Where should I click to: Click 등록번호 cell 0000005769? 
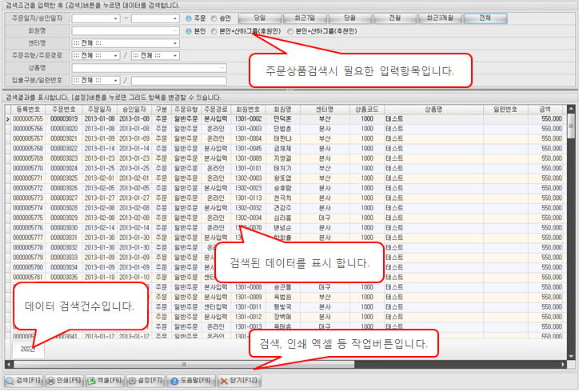coord(28,159)
